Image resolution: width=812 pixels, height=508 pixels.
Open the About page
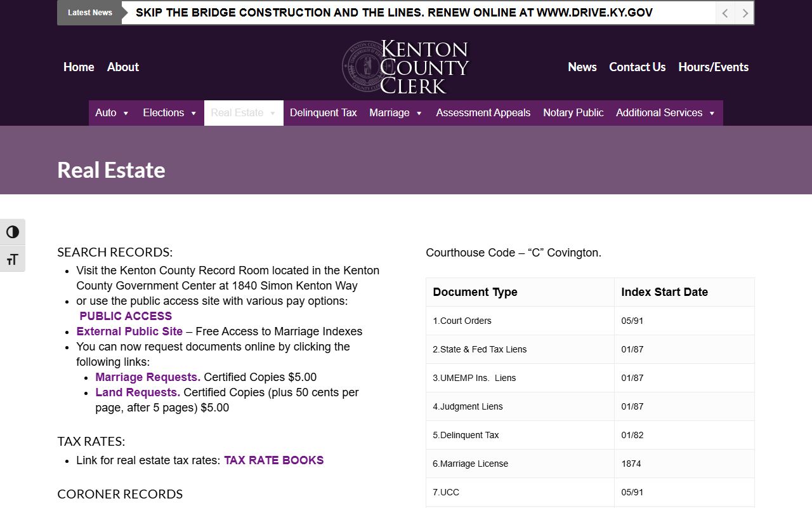123,67
